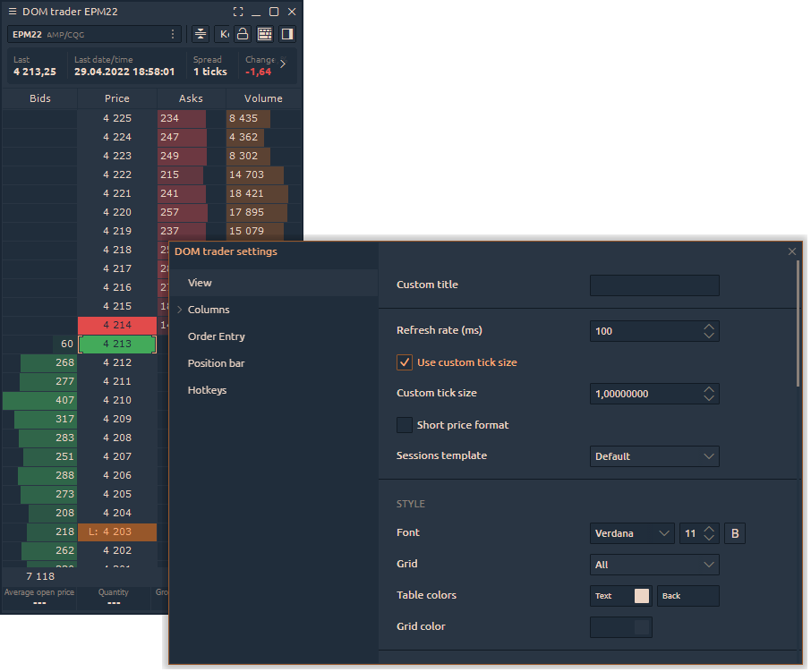
Task: Toggle bold font with the B button
Action: tap(734, 533)
